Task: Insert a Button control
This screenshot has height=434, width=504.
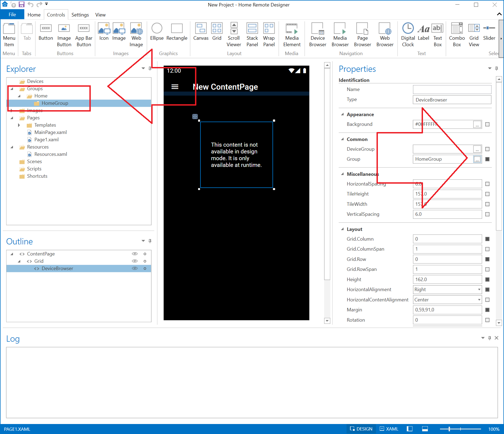Action: 46,32
